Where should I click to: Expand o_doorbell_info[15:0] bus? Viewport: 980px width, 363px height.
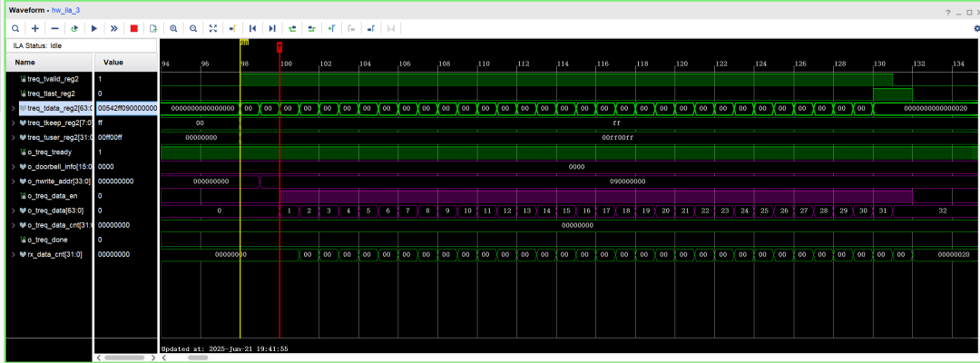(14, 167)
